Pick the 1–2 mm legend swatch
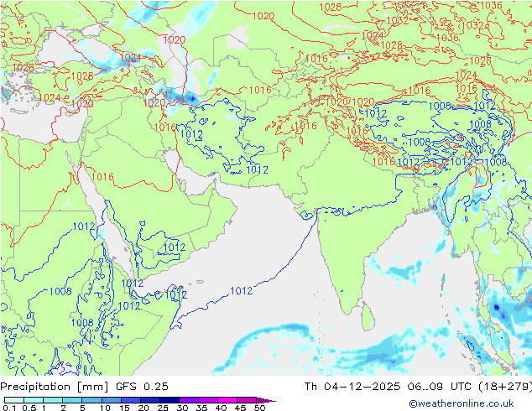532x411 pixels. point(53,400)
